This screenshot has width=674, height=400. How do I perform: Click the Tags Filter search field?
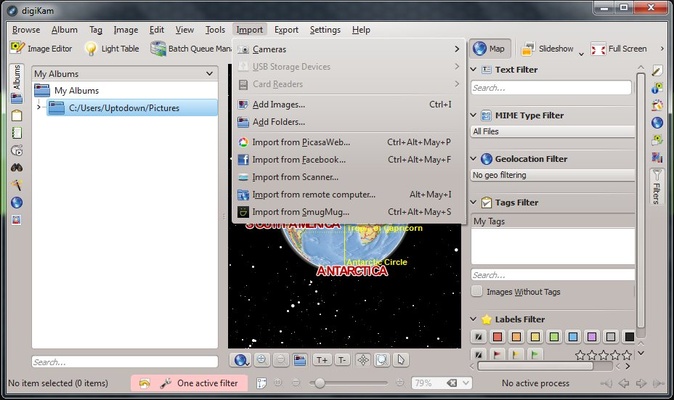[553, 275]
